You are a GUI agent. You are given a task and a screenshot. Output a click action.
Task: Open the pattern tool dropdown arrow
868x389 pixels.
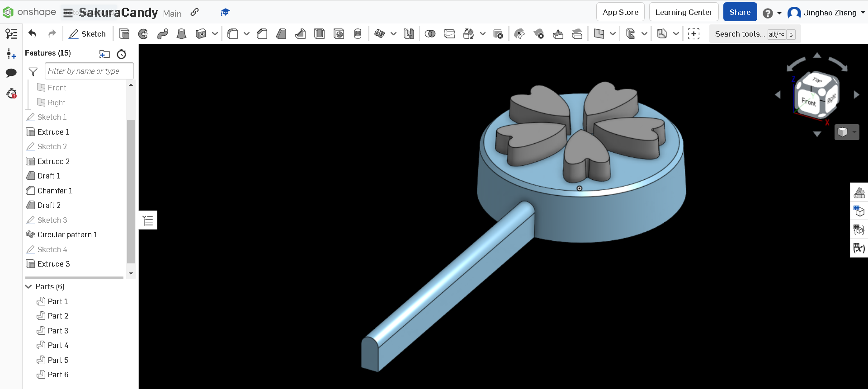[x=393, y=34]
